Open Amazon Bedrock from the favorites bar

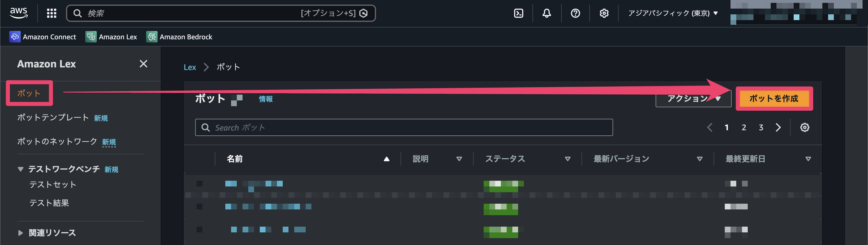pyautogui.click(x=179, y=37)
